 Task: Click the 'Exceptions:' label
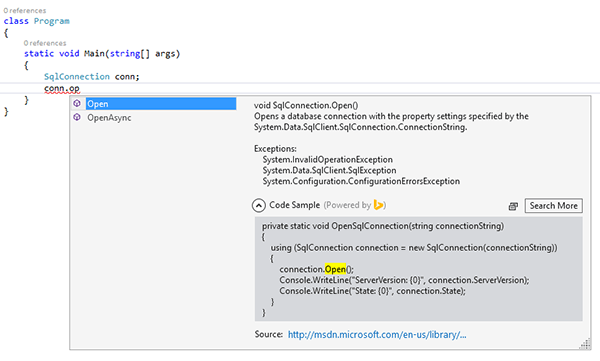[x=275, y=149]
